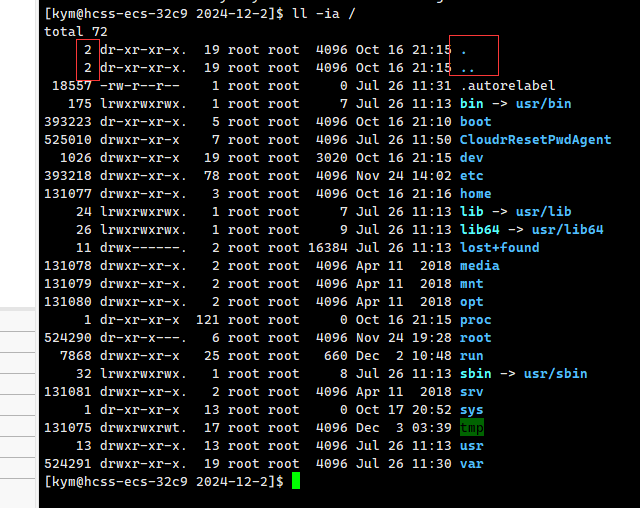
Task: Click the 'lib' symlink name
Action: tap(471, 211)
